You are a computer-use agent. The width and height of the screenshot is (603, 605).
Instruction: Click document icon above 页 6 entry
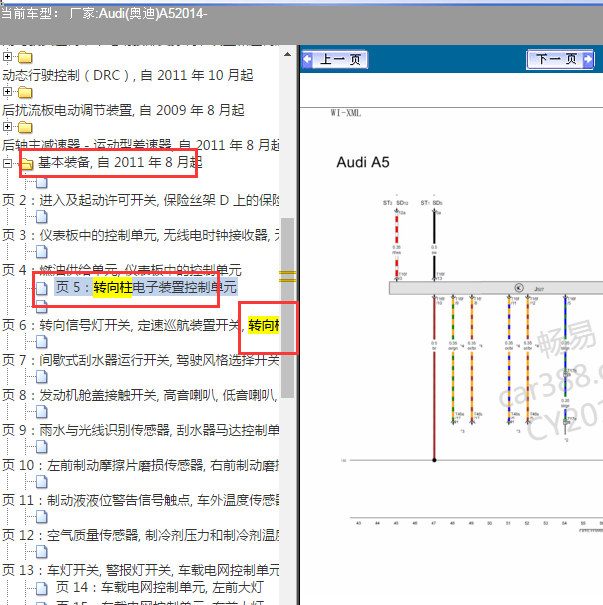[42, 307]
